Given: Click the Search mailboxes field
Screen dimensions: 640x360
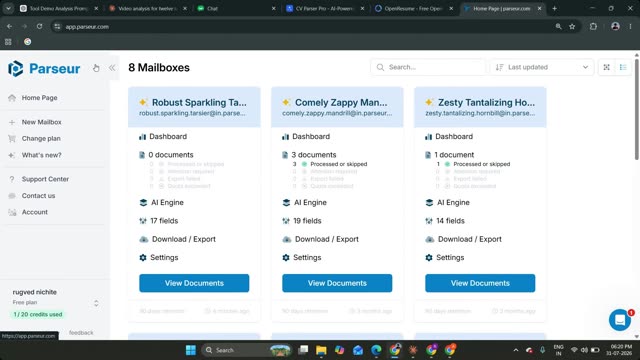Looking at the screenshot, I should [428, 67].
